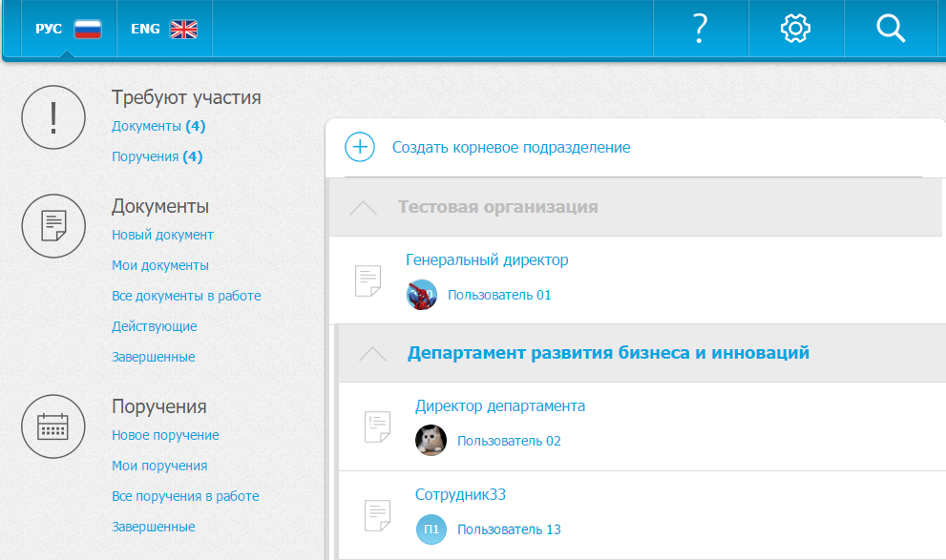Click Пользователь 02 cat avatar

pyautogui.click(x=431, y=441)
